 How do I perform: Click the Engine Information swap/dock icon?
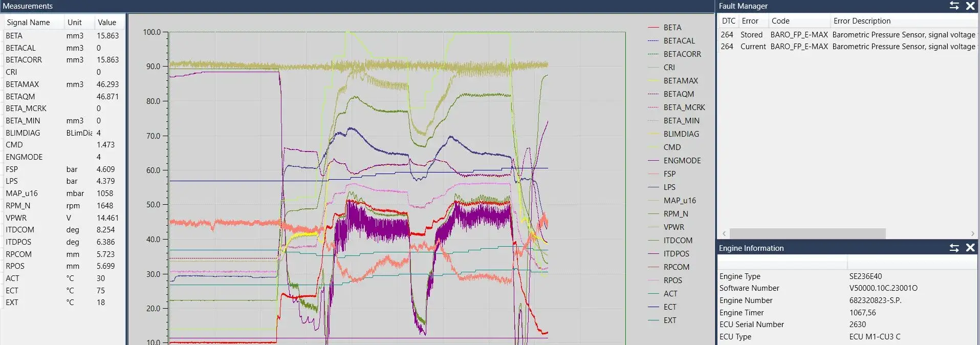(x=954, y=248)
